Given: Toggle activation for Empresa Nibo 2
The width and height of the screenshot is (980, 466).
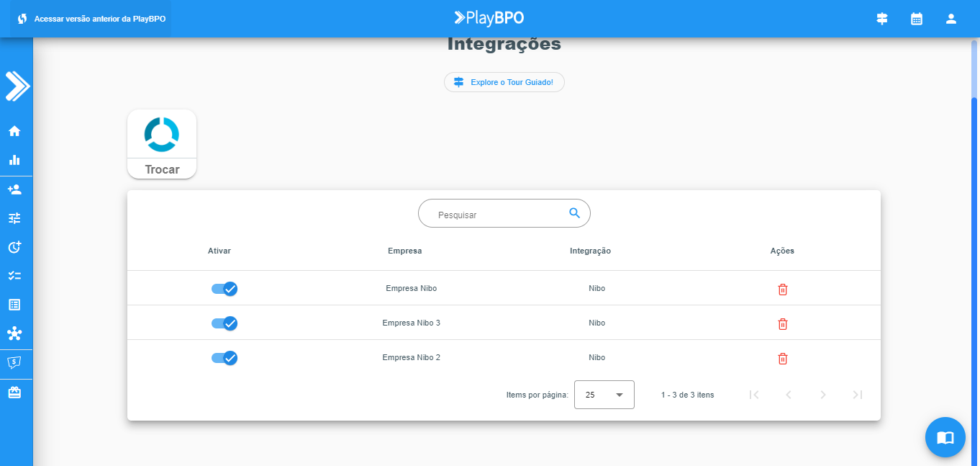Looking at the screenshot, I should [224, 358].
